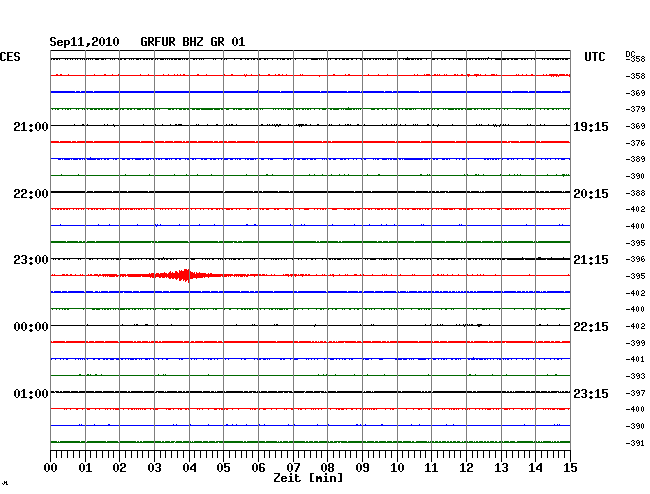Click minute 15 on the time axis

click(570, 468)
